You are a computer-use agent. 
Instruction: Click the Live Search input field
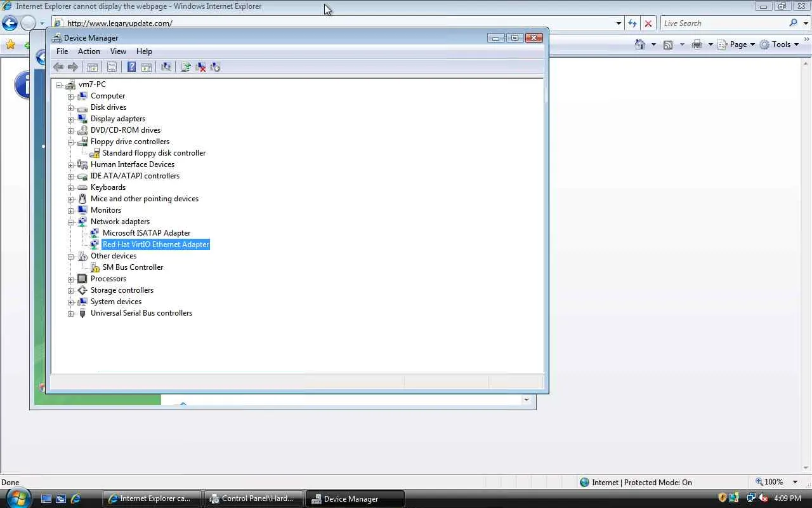723,23
